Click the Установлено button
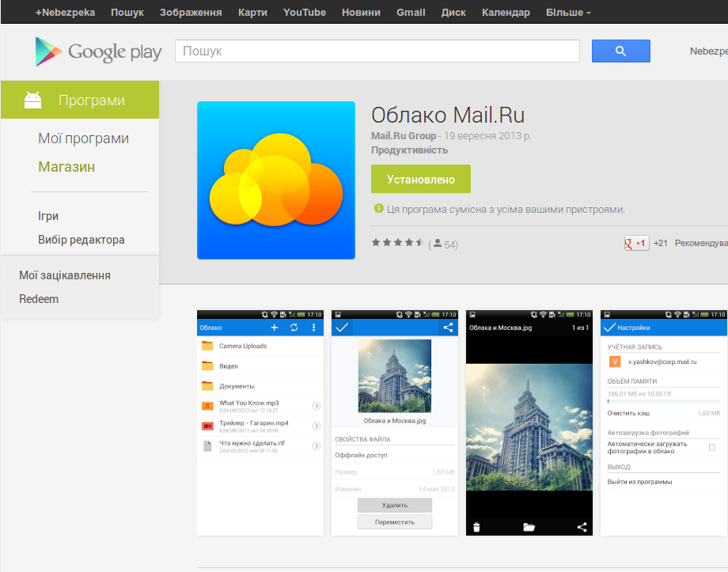 (x=421, y=179)
